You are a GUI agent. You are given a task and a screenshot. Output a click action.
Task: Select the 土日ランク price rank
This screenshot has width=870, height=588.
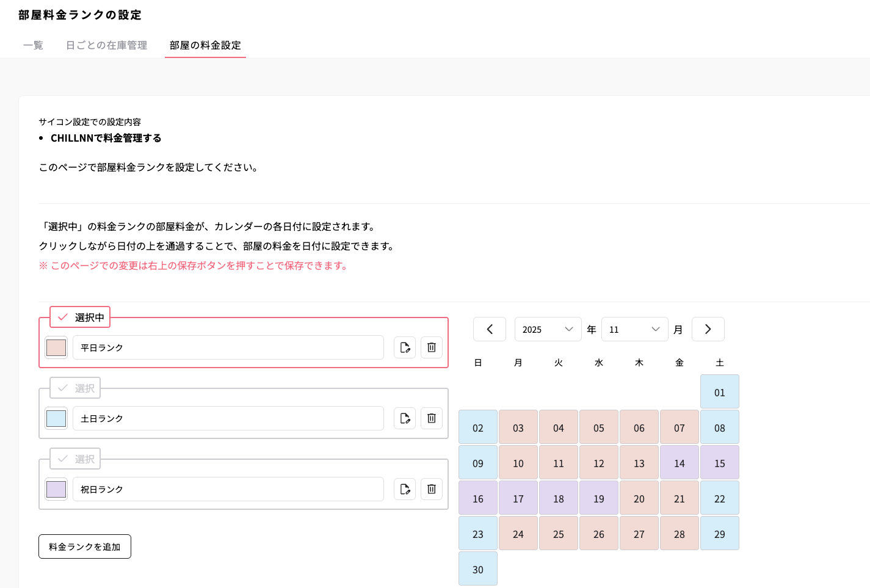[74, 388]
